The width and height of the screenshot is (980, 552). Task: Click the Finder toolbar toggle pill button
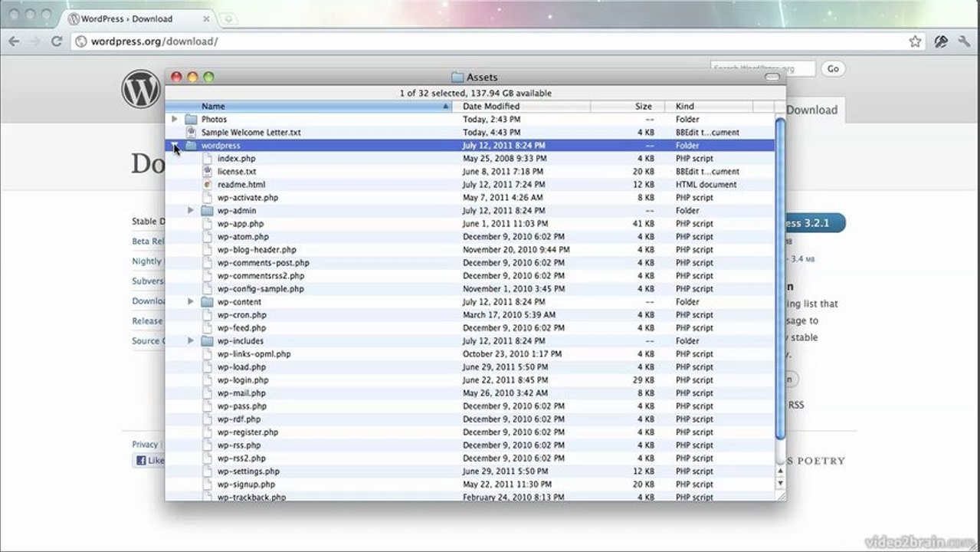[x=772, y=77]
